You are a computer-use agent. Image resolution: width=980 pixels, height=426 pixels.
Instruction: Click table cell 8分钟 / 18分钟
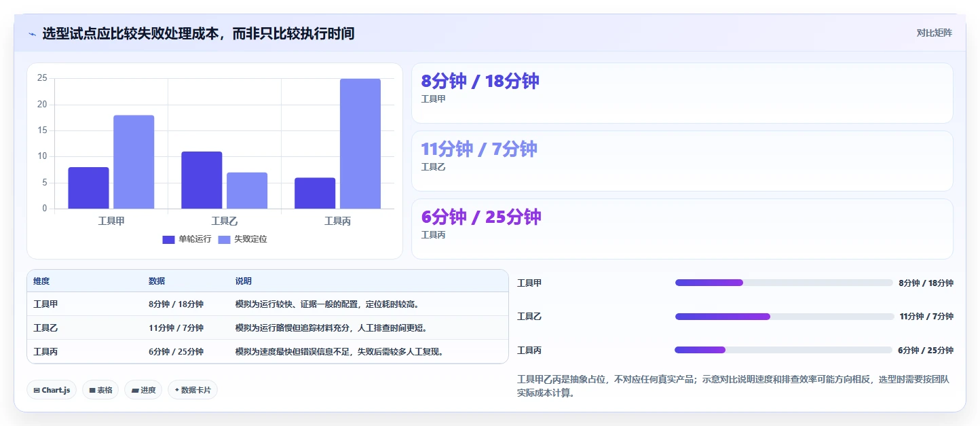pyautogui.click(x=176, y=304)
